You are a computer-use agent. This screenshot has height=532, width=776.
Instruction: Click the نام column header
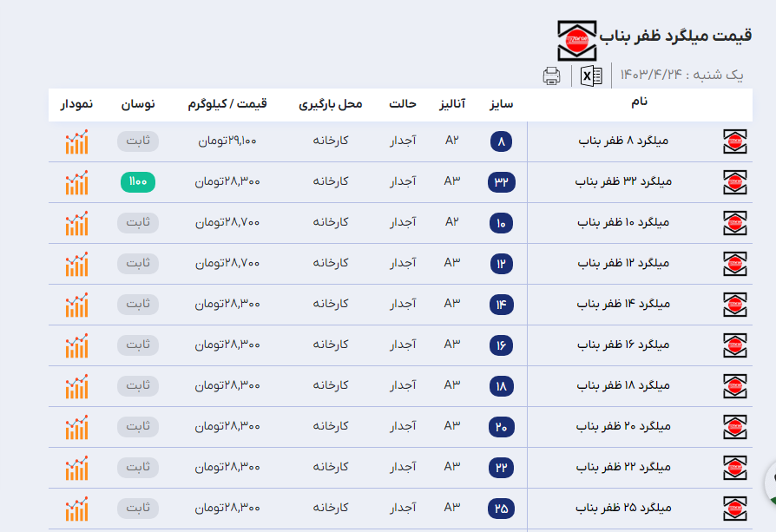point(638,102)
